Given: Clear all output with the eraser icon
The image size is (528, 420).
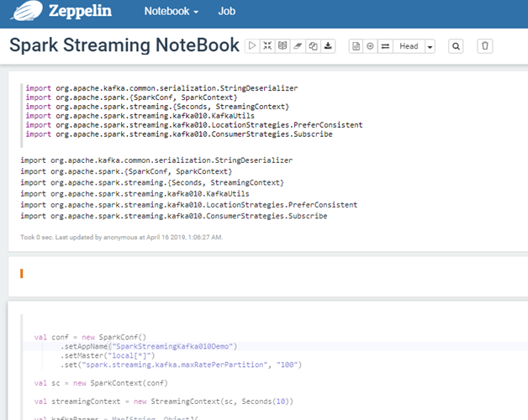Looking at the screenshot, I should (298, 45).
